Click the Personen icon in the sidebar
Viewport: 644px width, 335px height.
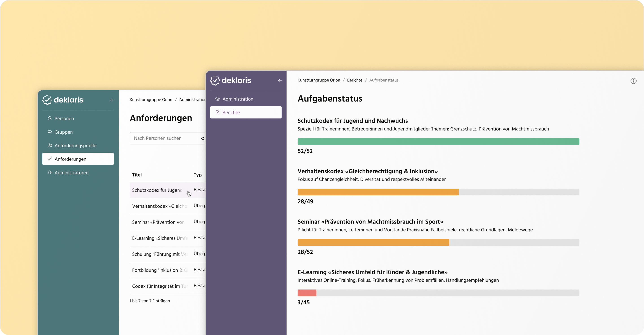click(50, 118)
